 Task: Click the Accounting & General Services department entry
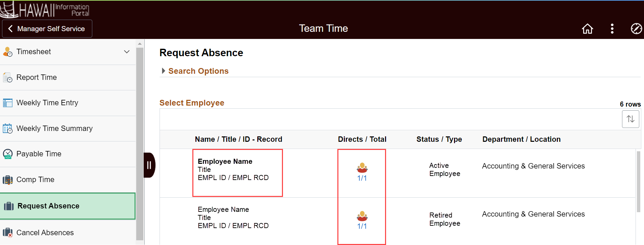[533, 166]
